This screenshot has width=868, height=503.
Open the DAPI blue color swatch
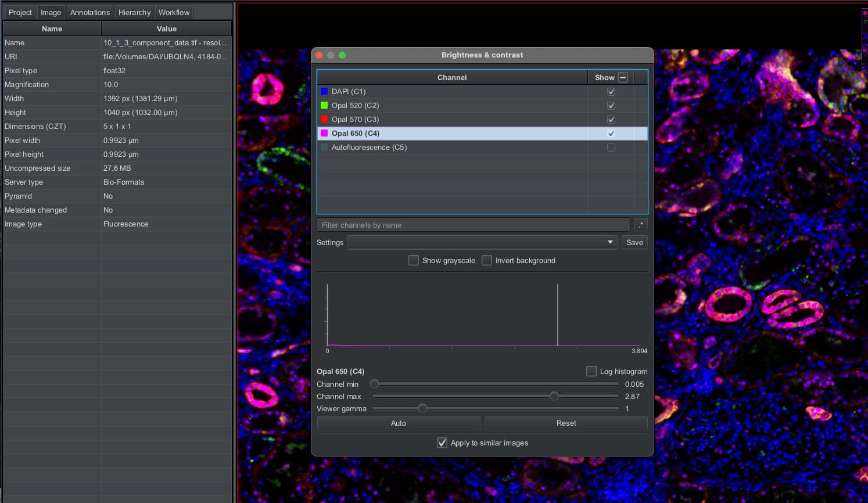(x=324, y=91)
